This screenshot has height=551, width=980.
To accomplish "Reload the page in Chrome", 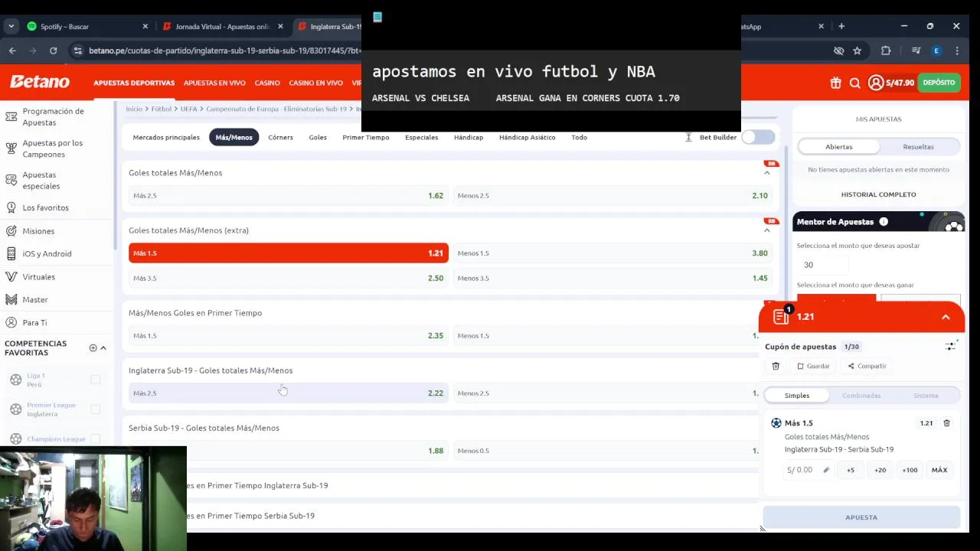I will [x=53, y=51].
